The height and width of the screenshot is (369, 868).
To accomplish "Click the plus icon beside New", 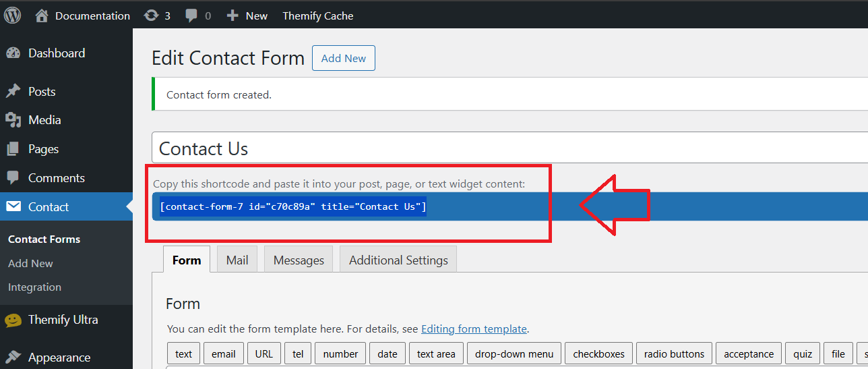I will tap(232, 16).
